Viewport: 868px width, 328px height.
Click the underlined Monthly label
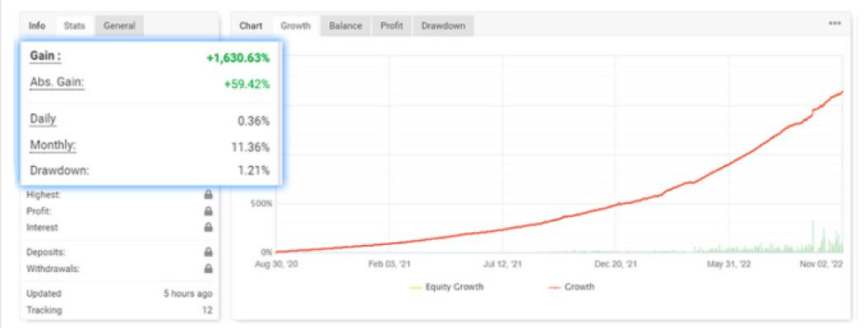(x=53, y=146)
